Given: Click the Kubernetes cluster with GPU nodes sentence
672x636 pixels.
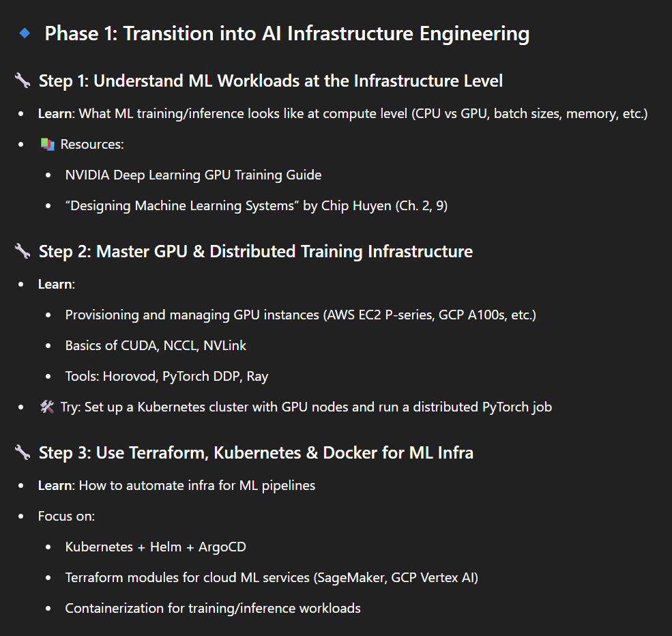Looking at the screenshot, I should pyautogui.click(x=306, y=407).
